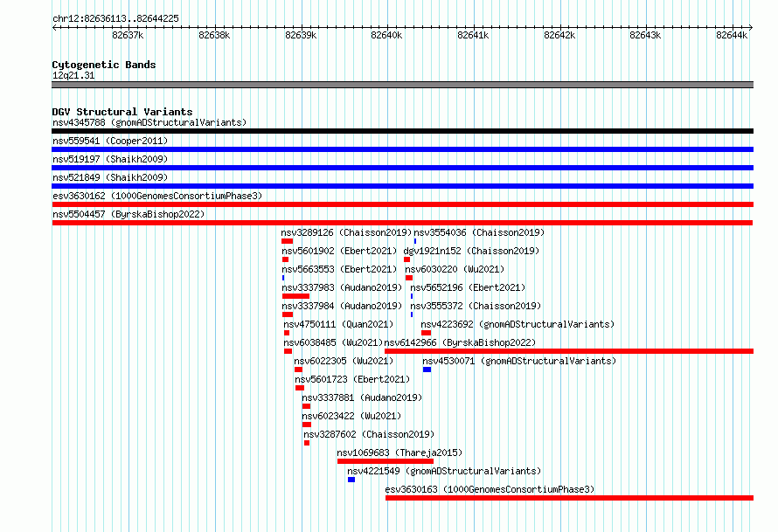Open nsv5601723 (Ebert2021) label
778x532 pixels.
(x=352, y=379)
